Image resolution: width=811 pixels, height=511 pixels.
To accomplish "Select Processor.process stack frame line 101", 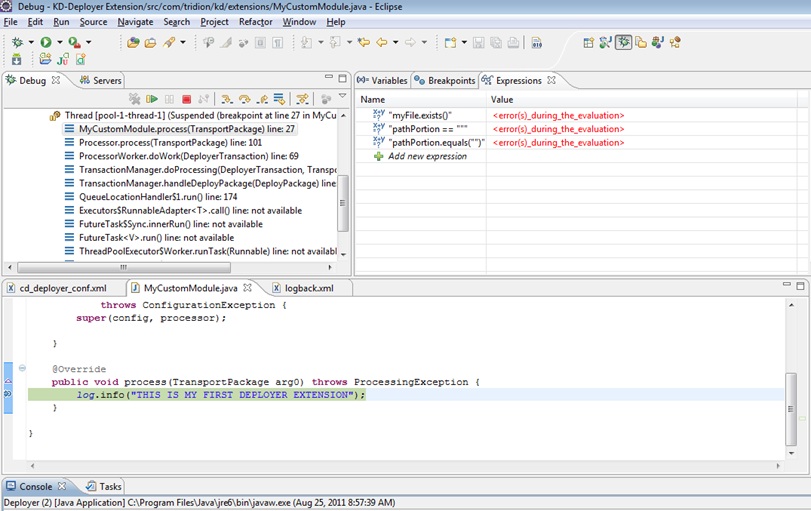I will point(169,143).
